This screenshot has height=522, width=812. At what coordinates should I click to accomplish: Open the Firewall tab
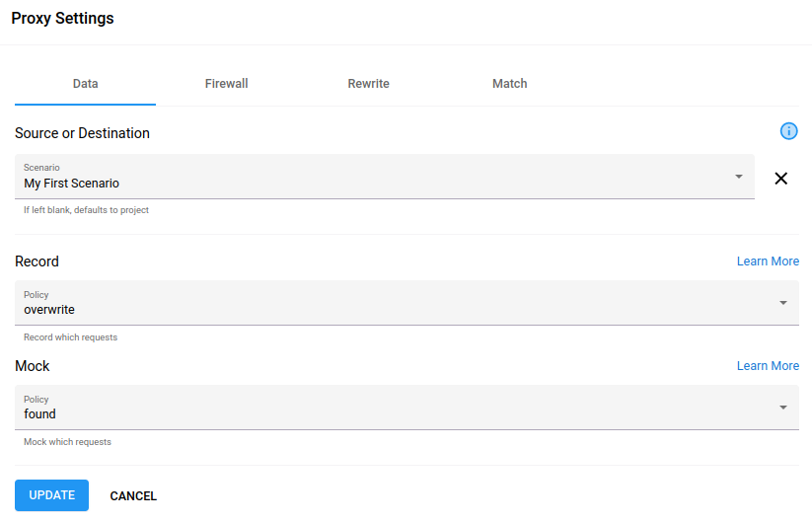click(226, 84)
